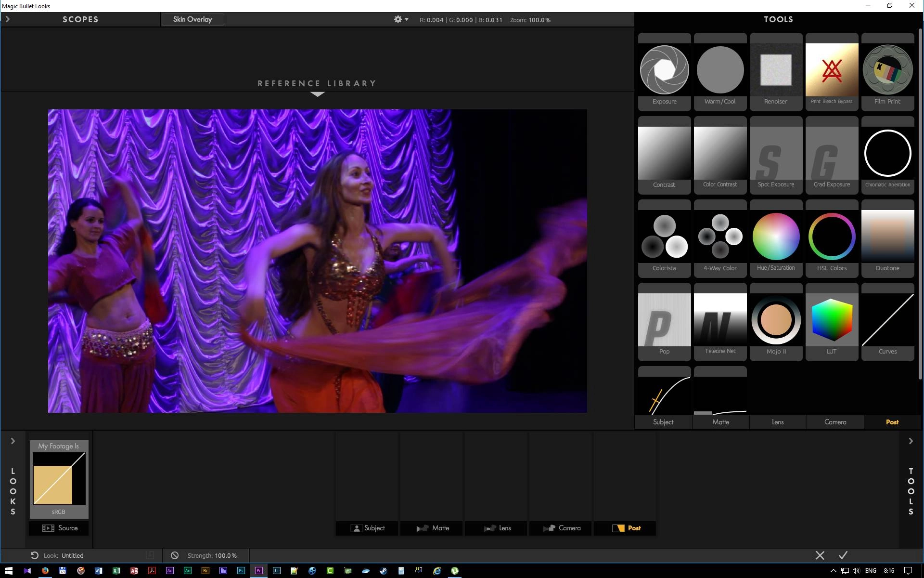Reset the look with the undo arrow

34,555
